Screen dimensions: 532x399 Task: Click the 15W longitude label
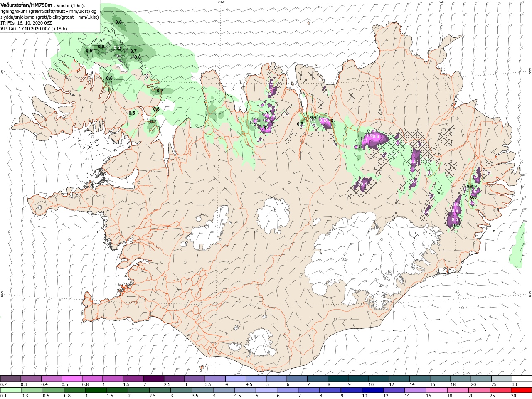[x=440, y=2]
